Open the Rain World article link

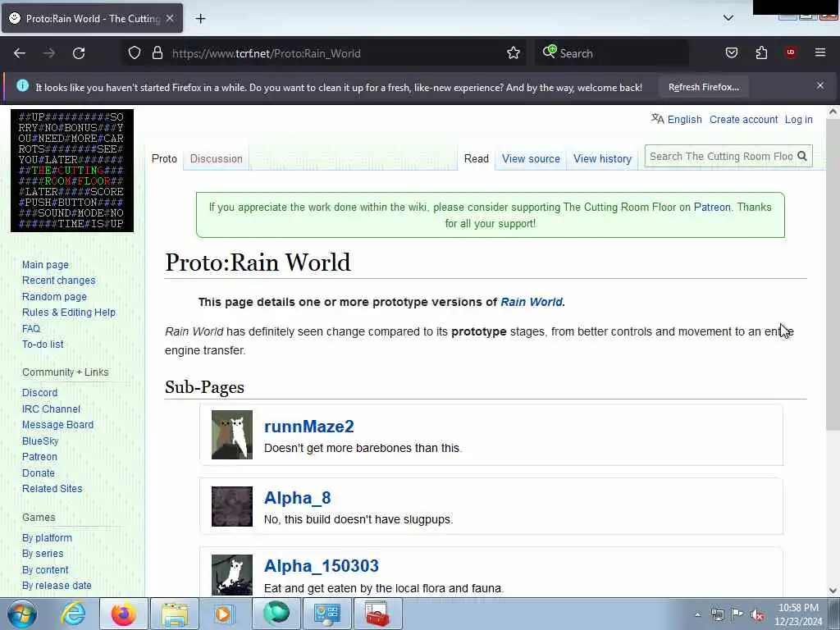click(x=532, y=302)
